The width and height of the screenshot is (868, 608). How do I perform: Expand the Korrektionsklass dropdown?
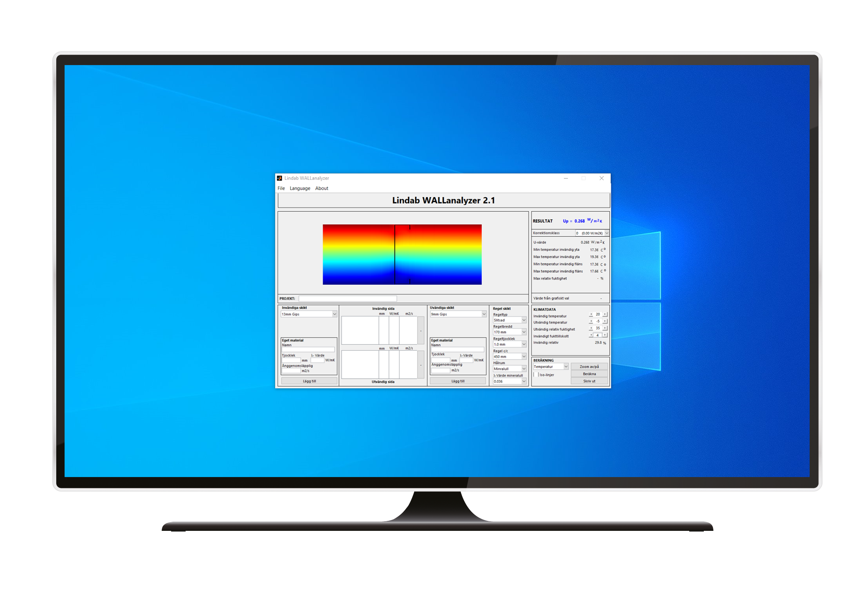pyautogui.click(x=607, y=233)
